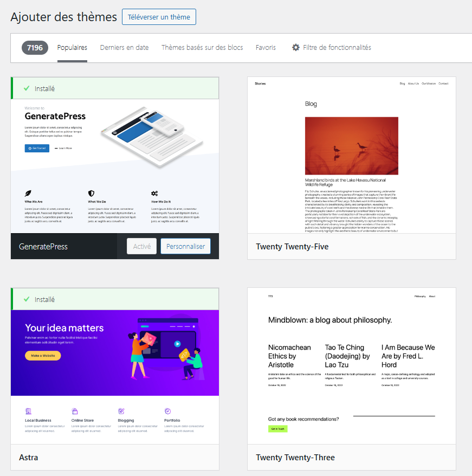The width and height of the screenshot is (472, 476).
Task: Click the Téléverser un thème button
Action: pos(159,17)
